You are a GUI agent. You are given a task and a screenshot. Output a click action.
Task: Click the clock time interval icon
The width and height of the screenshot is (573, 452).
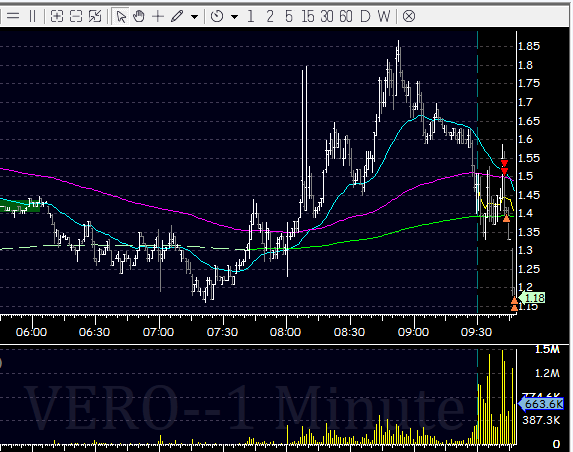coord(217,16)
